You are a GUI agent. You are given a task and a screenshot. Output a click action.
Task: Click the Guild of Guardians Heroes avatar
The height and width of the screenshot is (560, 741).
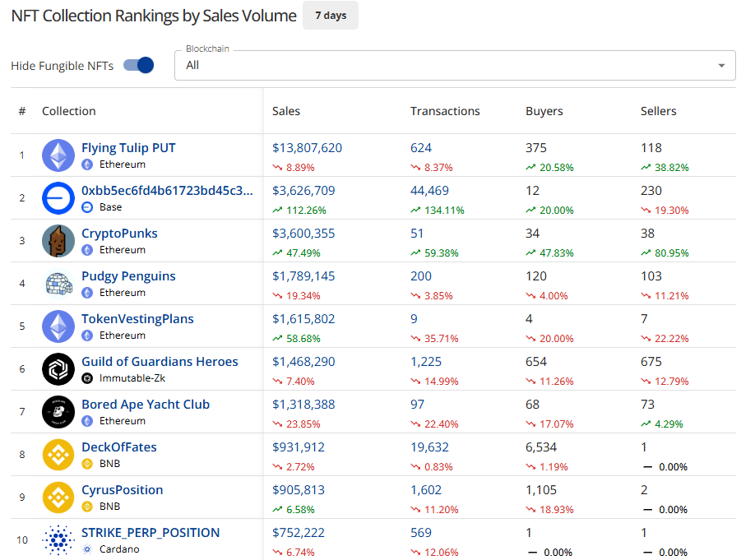click(x=58, y=369)
